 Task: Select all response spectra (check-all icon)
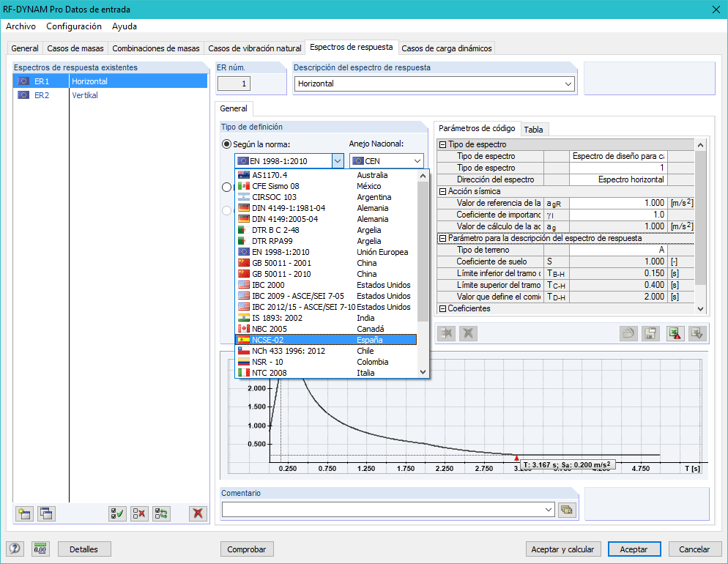117,513
